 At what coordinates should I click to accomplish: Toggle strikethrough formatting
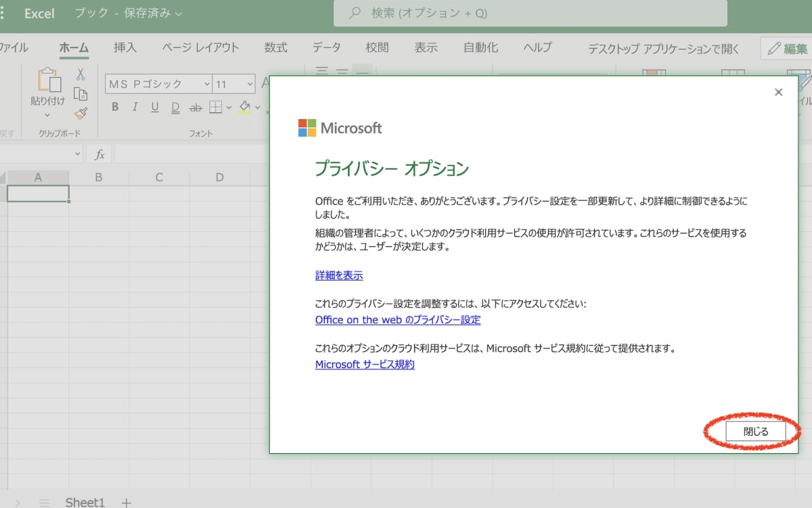tap(196, 107)
